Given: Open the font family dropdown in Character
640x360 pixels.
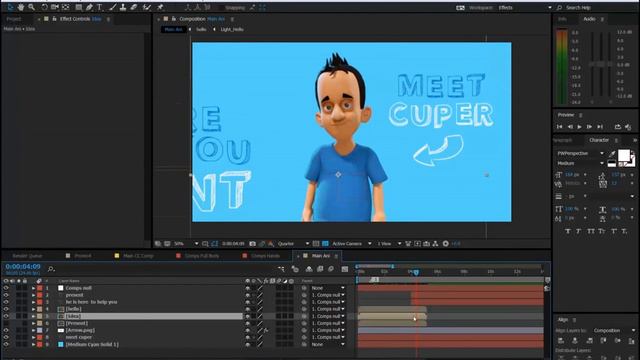Looking at the screenshot, I should click(580, 153).
